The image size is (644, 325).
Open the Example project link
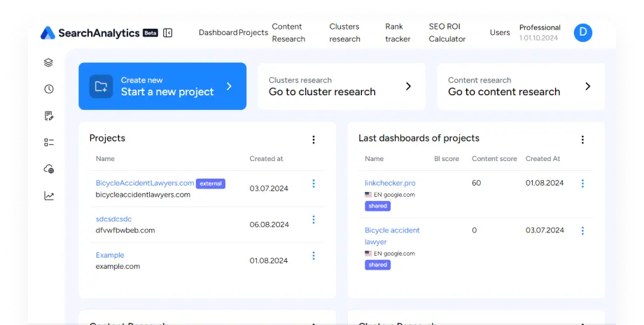pos(110,255)
